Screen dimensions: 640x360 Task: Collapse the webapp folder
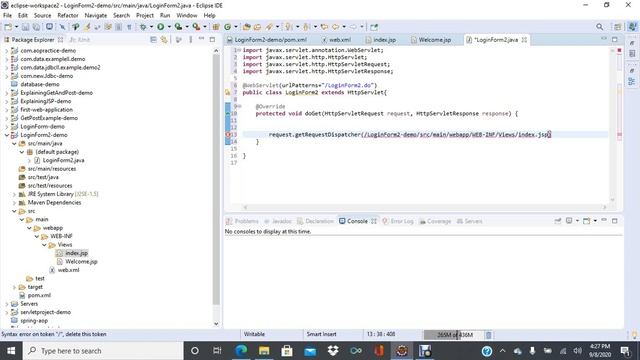(x=29, y=228)
